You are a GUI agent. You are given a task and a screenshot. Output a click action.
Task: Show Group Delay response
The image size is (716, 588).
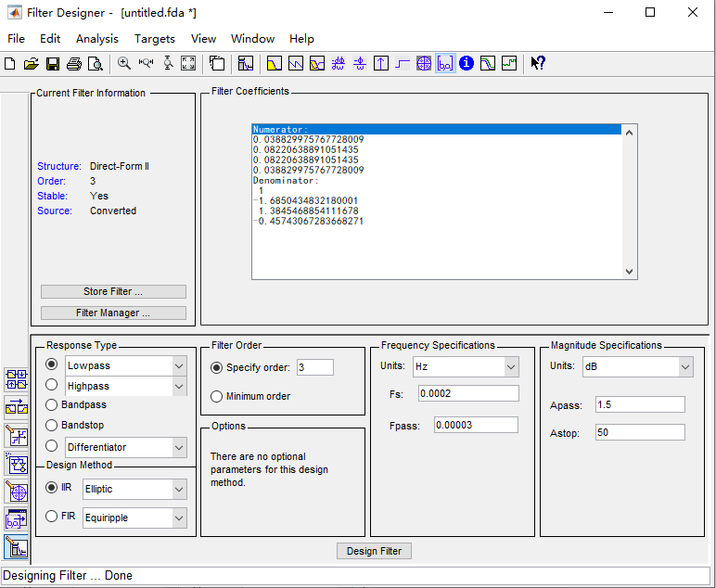pyautogui.click(x=339, y=63)
